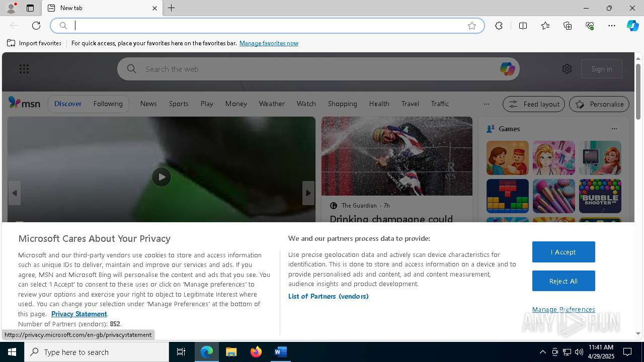
Task: Open the Watch section
Action: 306,104
